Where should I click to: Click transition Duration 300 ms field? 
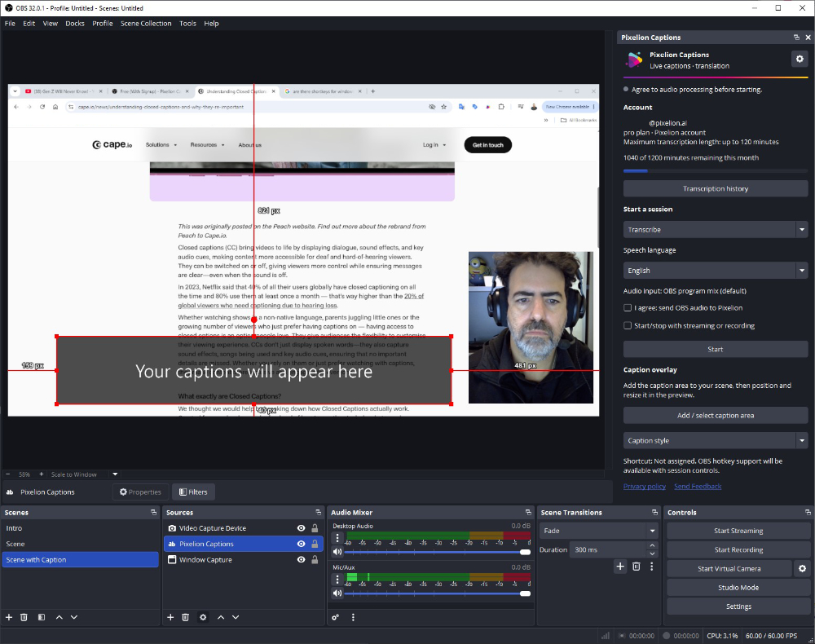(608, 549)
